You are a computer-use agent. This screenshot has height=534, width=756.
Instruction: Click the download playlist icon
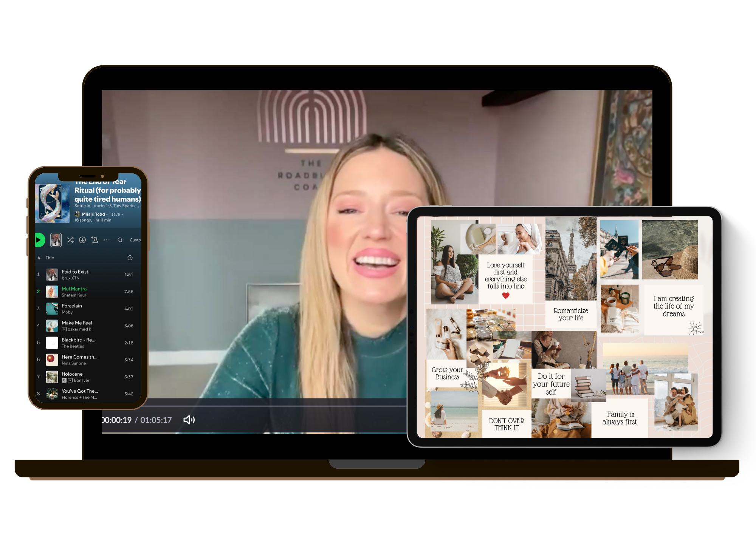click(x=82, y=240)
